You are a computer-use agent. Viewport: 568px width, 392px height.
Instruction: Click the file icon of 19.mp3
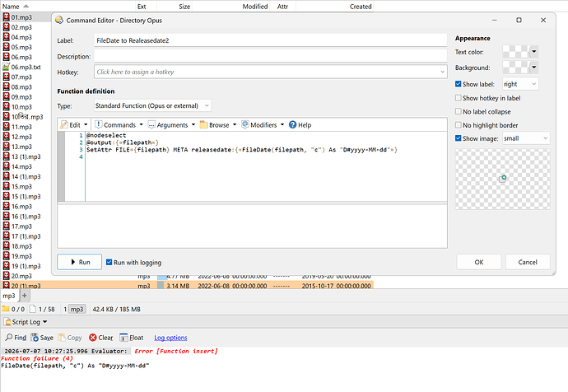6,256
